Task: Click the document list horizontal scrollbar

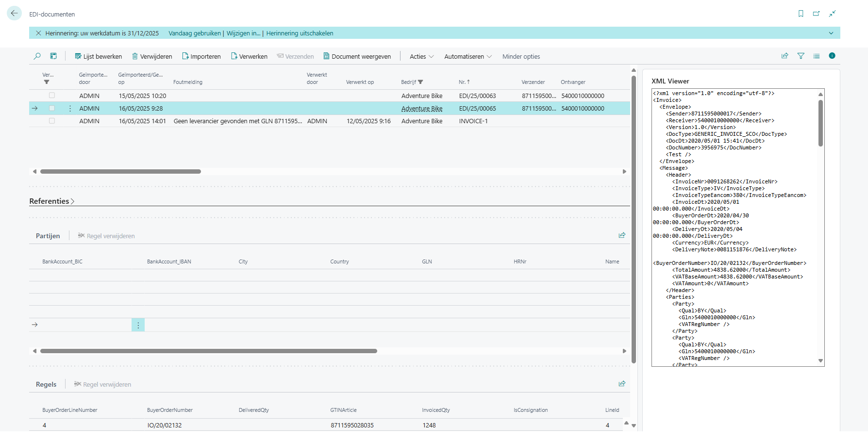Action: tap(120, 171)
